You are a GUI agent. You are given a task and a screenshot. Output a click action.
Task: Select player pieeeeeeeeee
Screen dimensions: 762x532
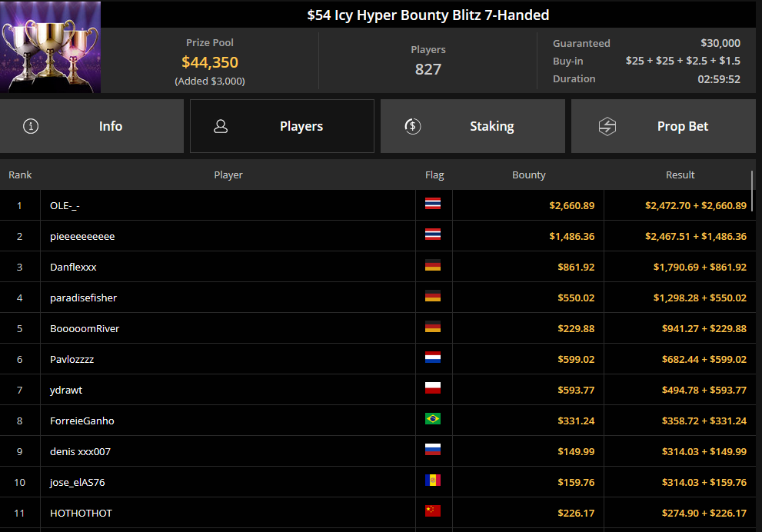82,237
